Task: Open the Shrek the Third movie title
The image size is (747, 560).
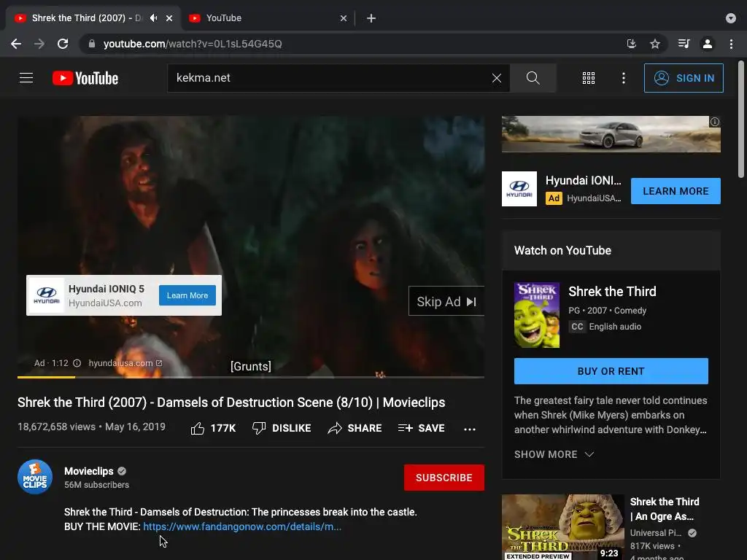Action: pos(612,292)
